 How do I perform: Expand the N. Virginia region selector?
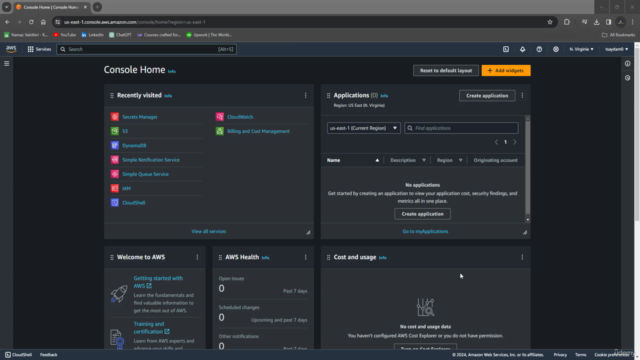581,49
